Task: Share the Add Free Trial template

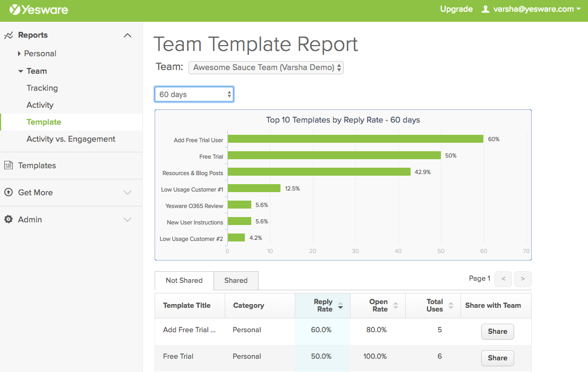Action: [x=498, y=332]
